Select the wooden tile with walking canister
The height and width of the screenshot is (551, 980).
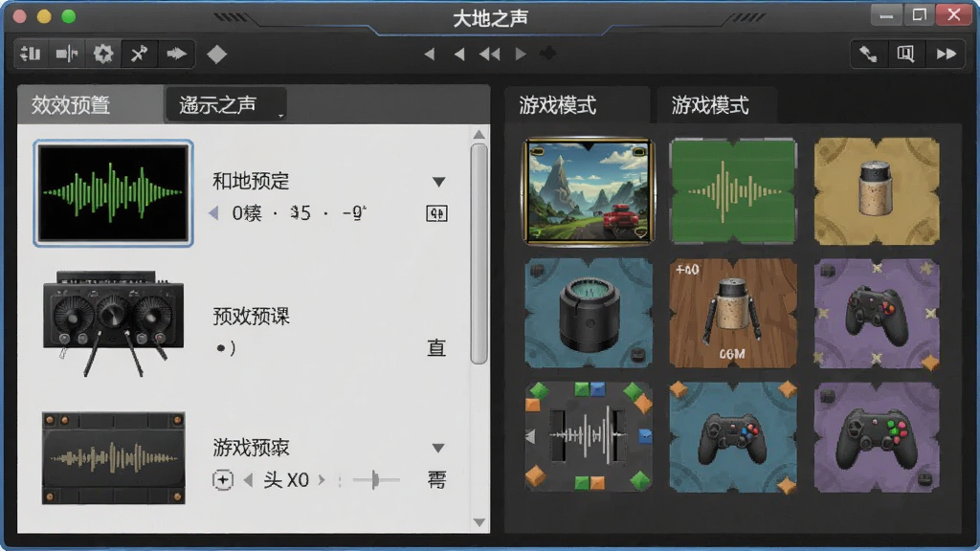tap(733, 313)
